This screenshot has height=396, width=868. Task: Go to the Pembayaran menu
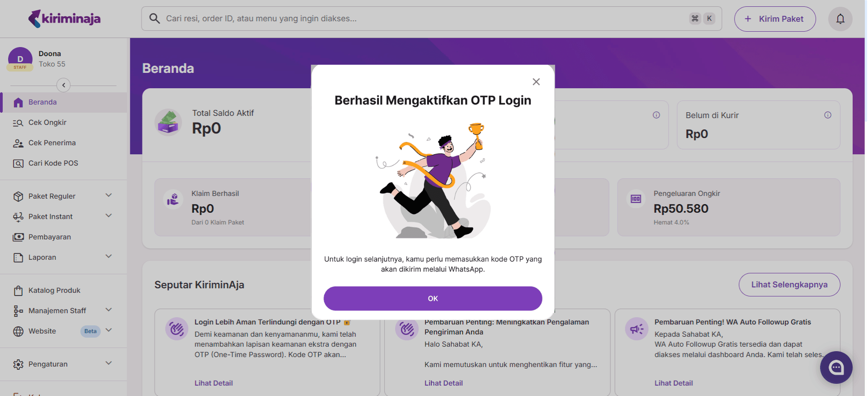tap(50, 237)
